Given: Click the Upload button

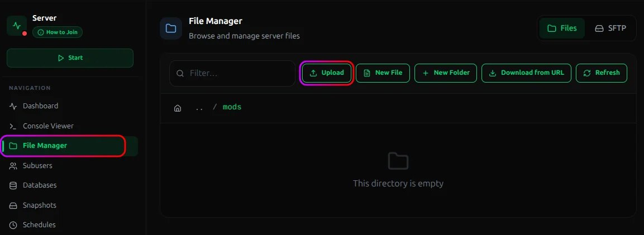Looking at the screenshot, I should 327,73.
